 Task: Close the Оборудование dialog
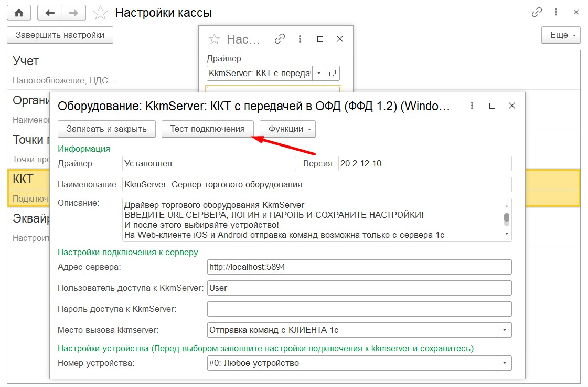pyautogui.click(x=512, y=106)
